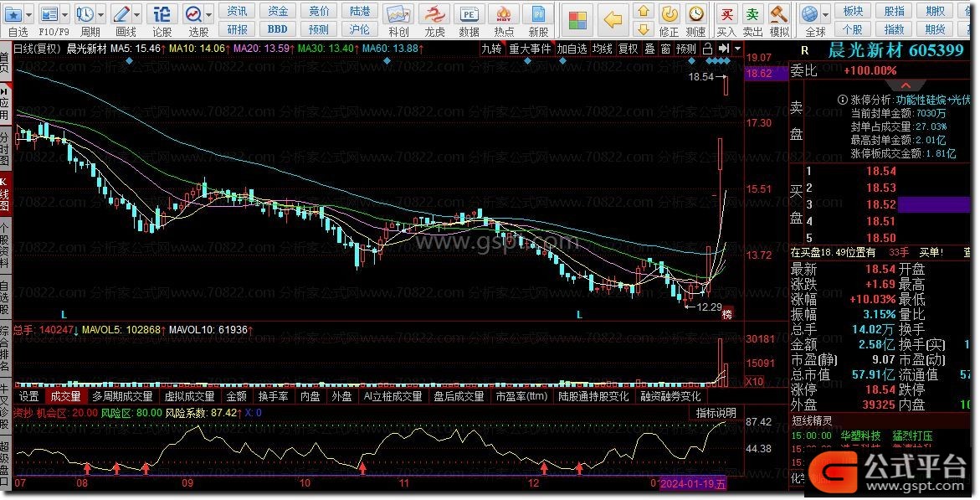Click the 买入 buy icon
This screenshot has height=500, width=980.
tap(726, 13)
